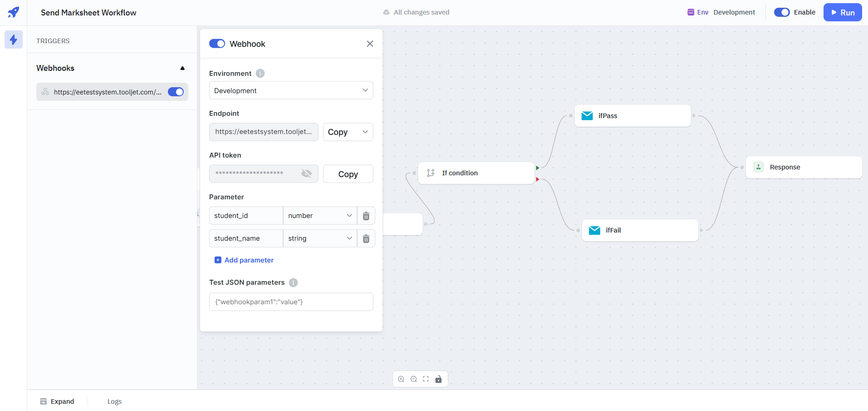Toggle the webhook URL switch in Triggers
Viewport: 868px width, 411px height.
point(176,92)
